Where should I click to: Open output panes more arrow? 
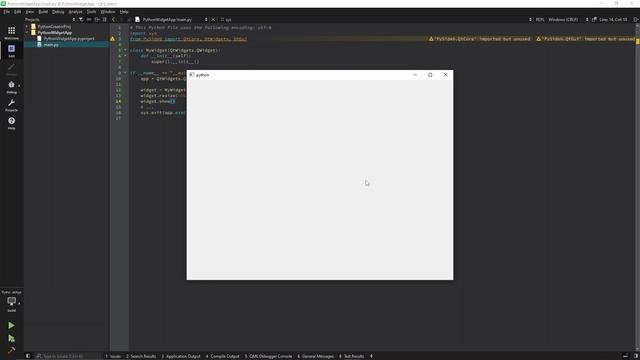coord(371,356)
